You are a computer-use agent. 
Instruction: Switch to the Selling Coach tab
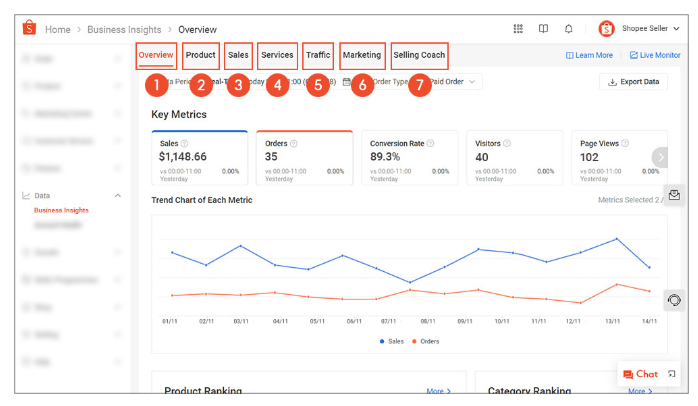[x=420, y=55]
